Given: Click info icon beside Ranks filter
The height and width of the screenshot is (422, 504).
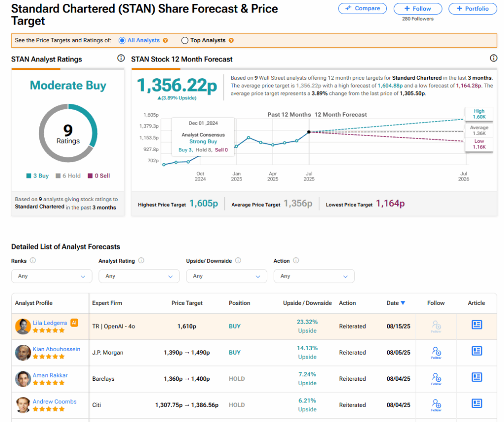Looking at the screenshot, I should coord(33,261).
